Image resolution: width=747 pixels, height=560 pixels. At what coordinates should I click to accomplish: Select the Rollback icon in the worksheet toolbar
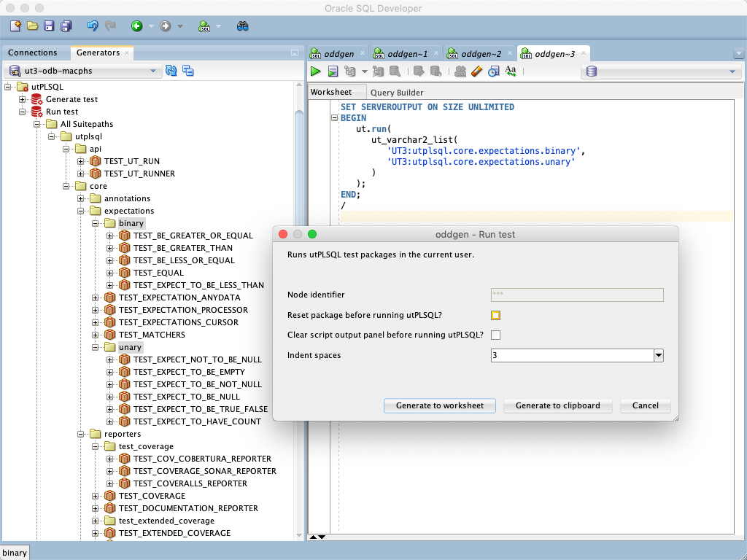(435, 71)
